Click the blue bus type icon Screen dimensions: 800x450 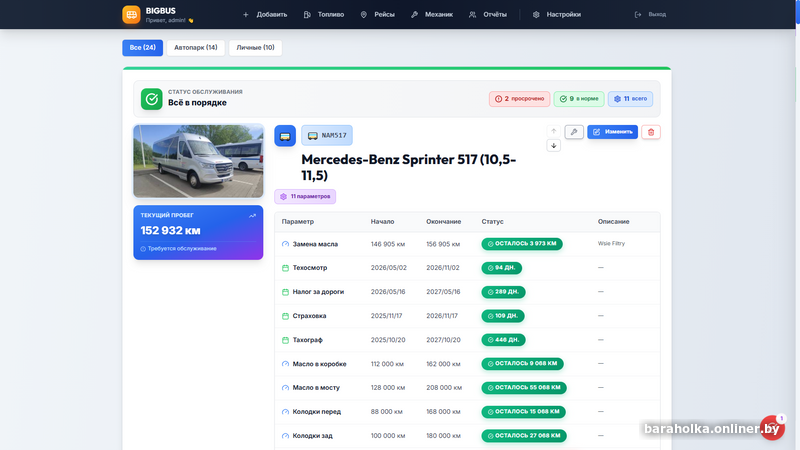(285, 136)
